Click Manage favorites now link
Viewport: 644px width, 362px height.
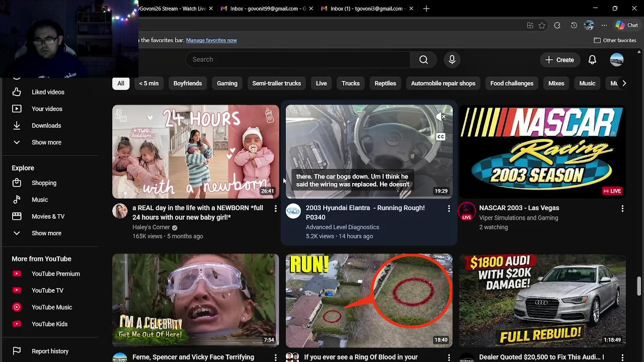point(211,40)
